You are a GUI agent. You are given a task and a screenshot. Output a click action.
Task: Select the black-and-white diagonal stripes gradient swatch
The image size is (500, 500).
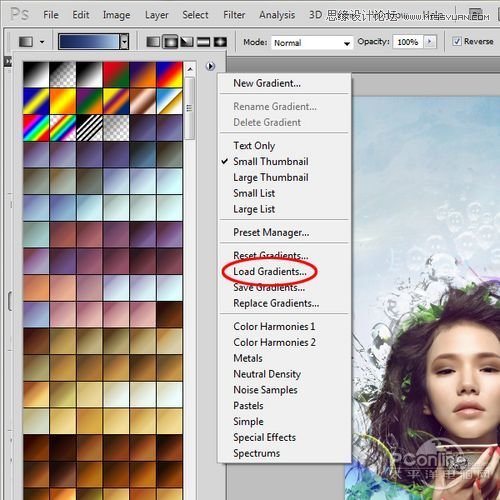[x=89, y=128]
